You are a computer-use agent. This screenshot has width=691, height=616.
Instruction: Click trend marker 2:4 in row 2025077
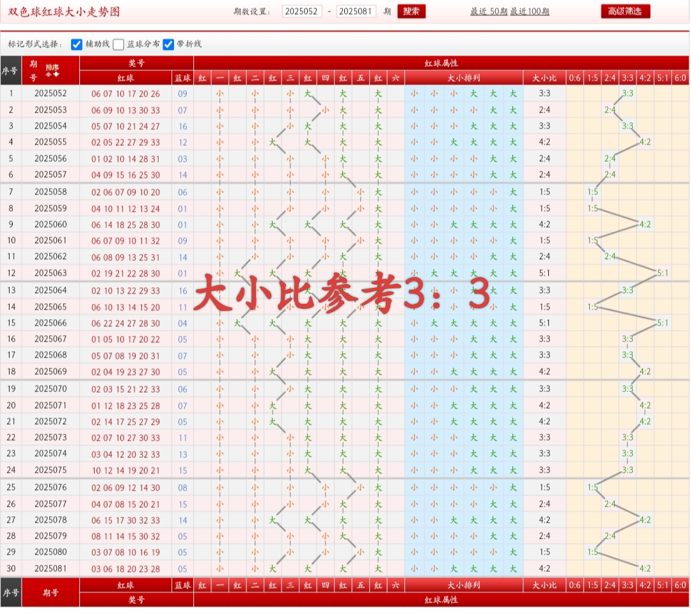(610, 504)
